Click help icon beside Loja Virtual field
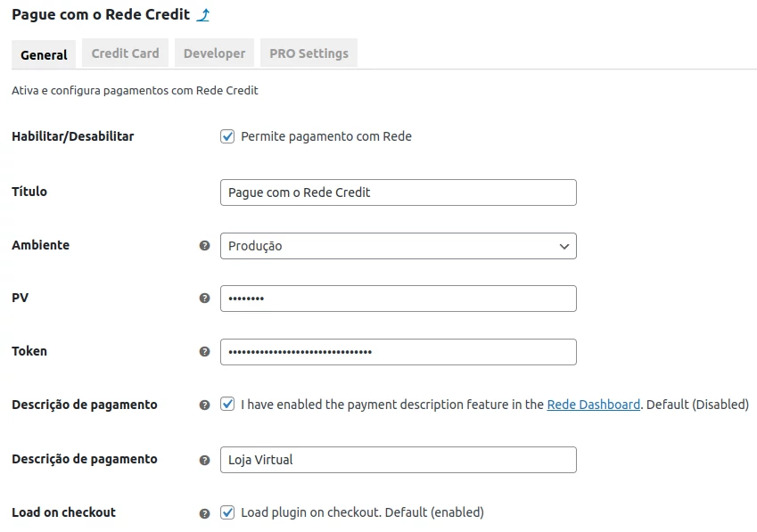757x532 pixels. (x=204, y=460)
